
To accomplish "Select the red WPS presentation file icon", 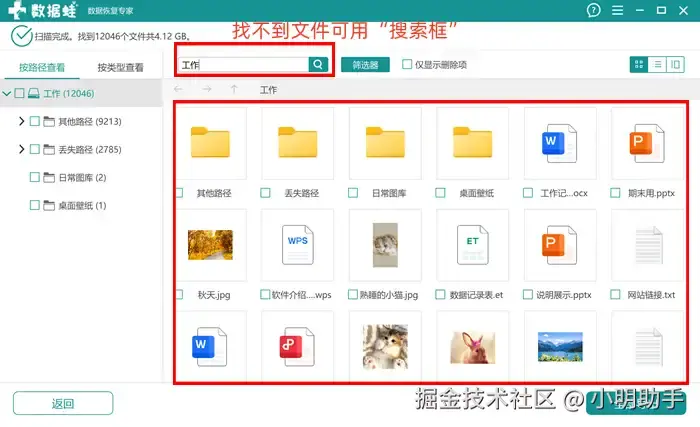I will (297, 347).
